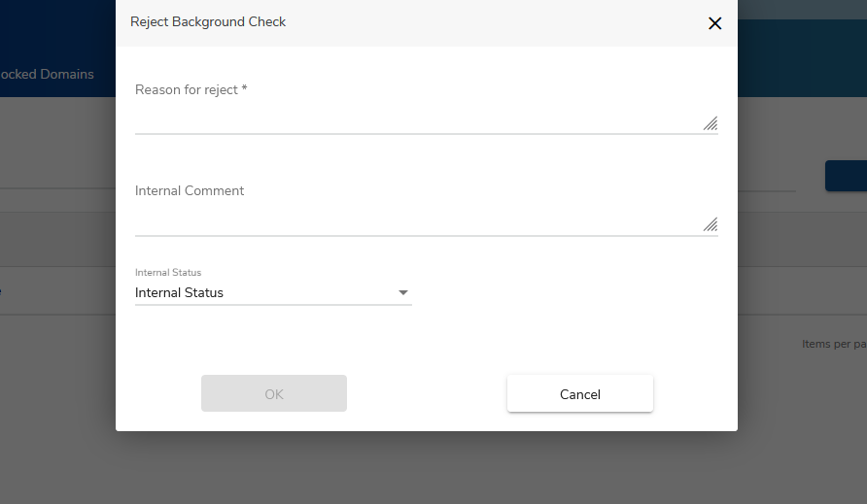This screenshot has height=504, width=867.
Task: Click the resize handle of Internal Comment
Action: [x=711, y=224]
